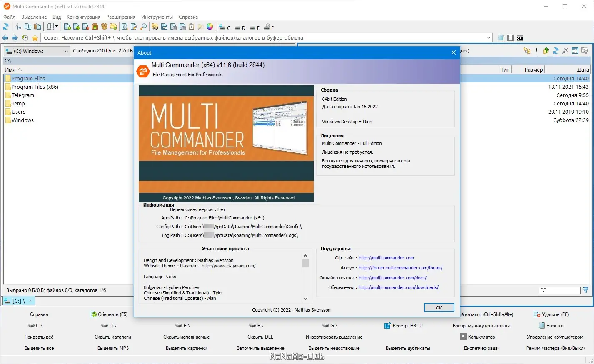Go back with the blue left arrow
This screenshot has height=364, width=594.
[5, 38]
